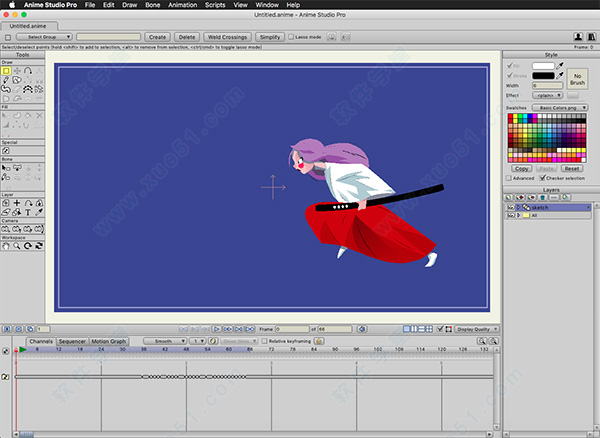Click the Create button
Viewport: 600px width, 438px height.
coord(157,37)
